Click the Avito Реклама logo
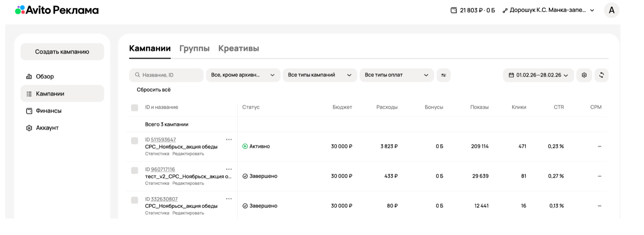This screenshot has width=644, height=235. [x=57, y=10]
